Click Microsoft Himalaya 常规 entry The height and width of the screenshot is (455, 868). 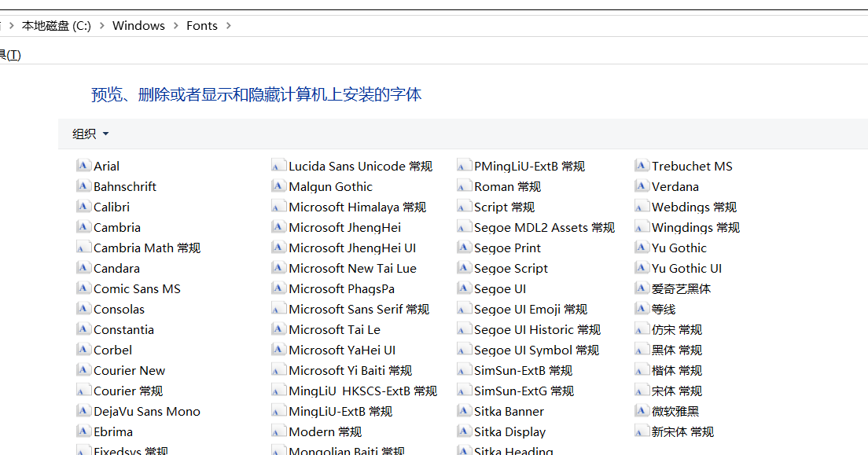pyautogui.click(x=357, y=207)
